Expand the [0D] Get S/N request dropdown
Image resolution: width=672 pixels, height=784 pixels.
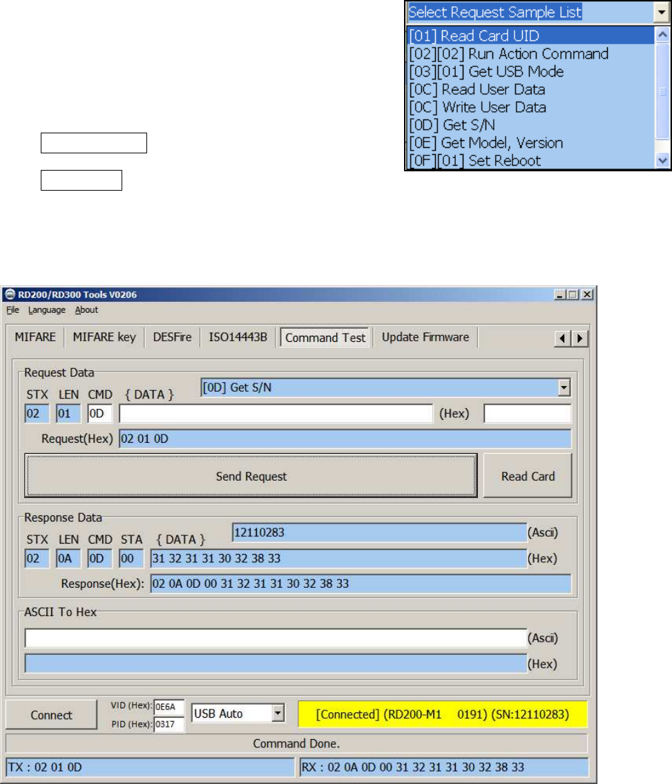[x=564, y=388]
